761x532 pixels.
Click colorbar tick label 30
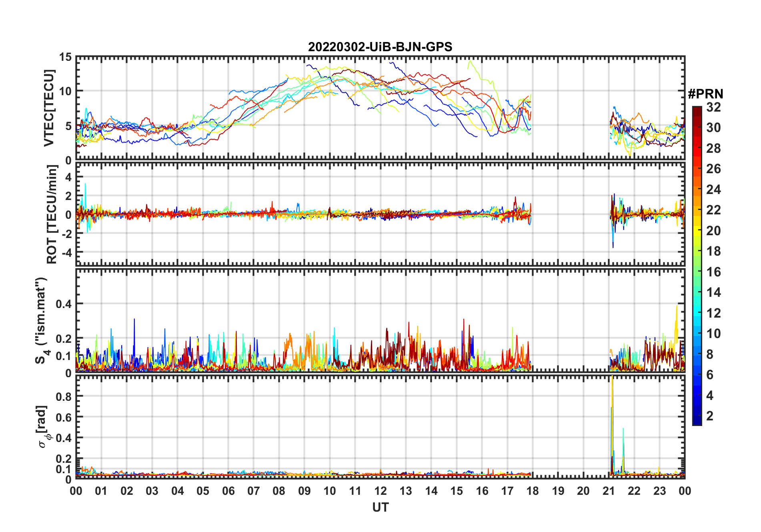tap(713, 128)
